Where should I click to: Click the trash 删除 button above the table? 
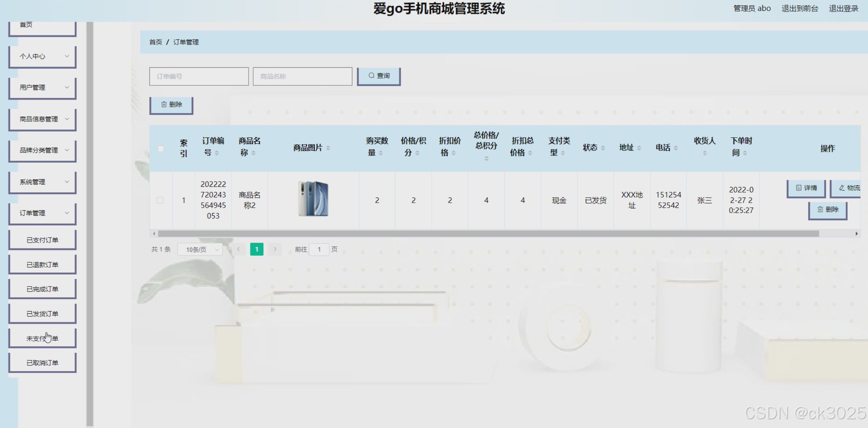click(171, 105)
